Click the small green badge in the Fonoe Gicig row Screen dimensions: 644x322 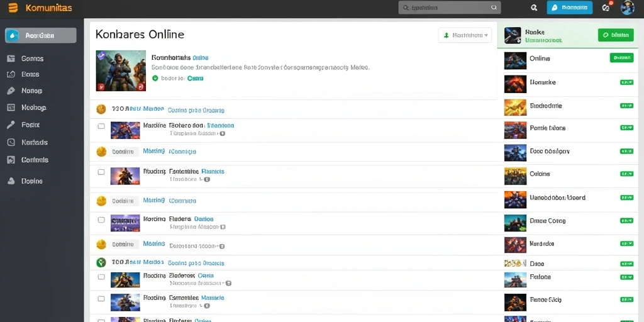[626, 299]
